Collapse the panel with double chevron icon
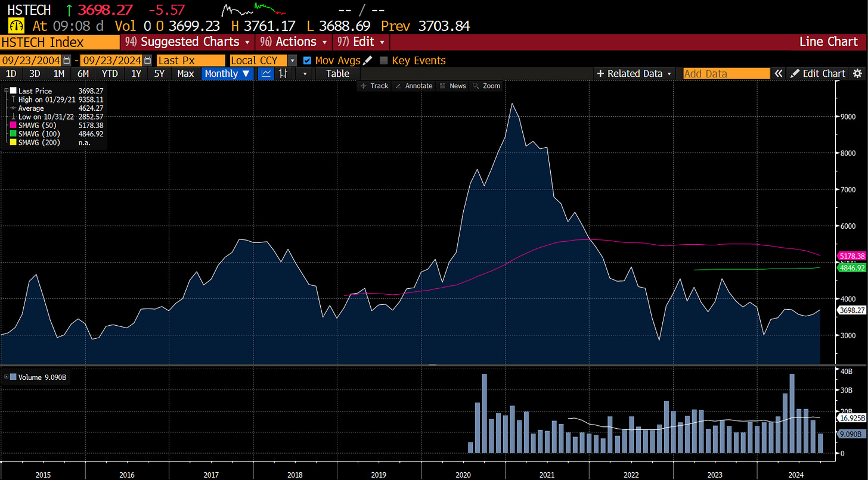This screenshot has width=868, height=480. click(778, 74)
